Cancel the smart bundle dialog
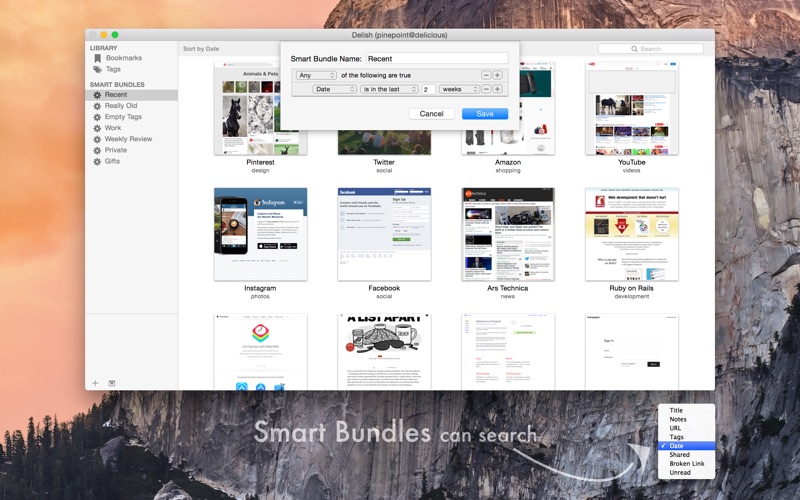Viewport: 800px width, 500px height. coord(431,114)
